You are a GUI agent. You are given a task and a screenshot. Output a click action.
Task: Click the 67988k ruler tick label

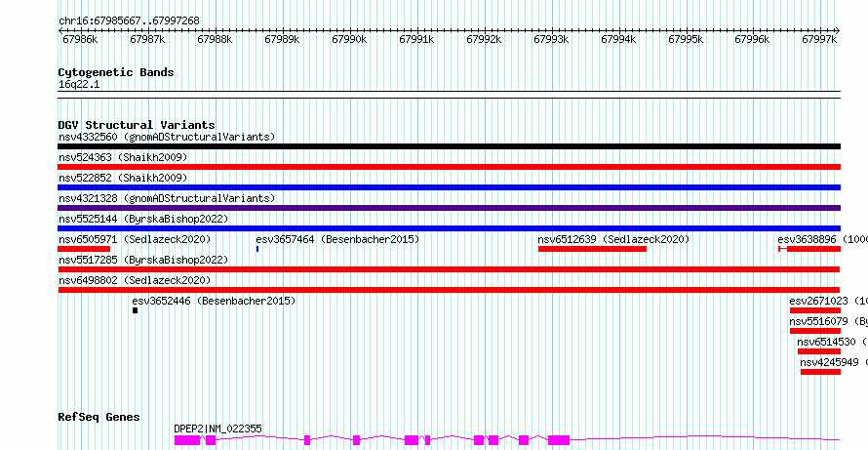215,39
